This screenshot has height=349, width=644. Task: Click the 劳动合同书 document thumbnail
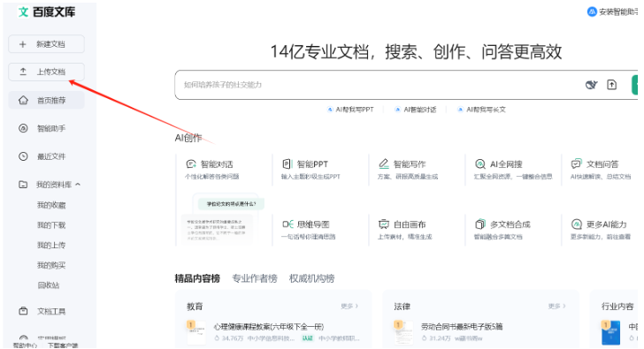(x=403, y=332)
